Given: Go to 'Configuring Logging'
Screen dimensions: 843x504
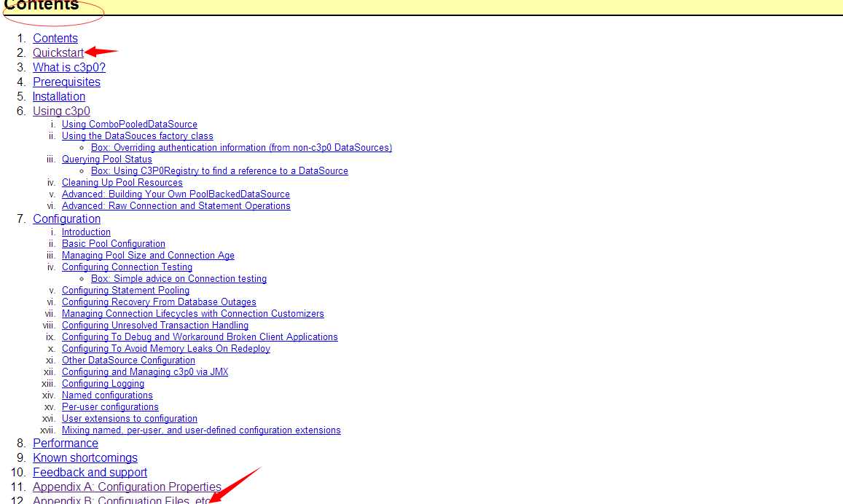Looking at the screenshot, I should pyautogui.click(x=103, y=384).
